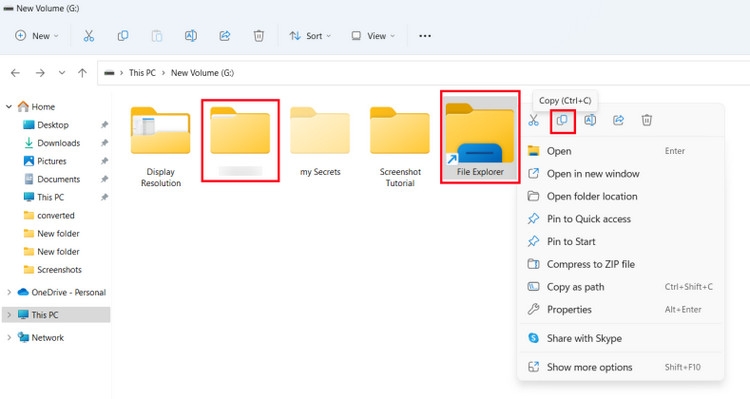
Task: Choose Copy as path
Action: (620, 287)
